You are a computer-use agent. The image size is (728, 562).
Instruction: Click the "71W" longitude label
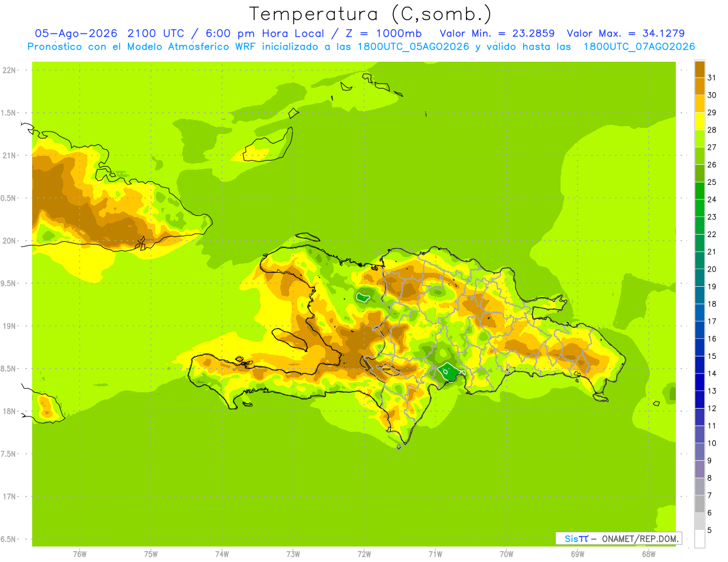[435, 555]
